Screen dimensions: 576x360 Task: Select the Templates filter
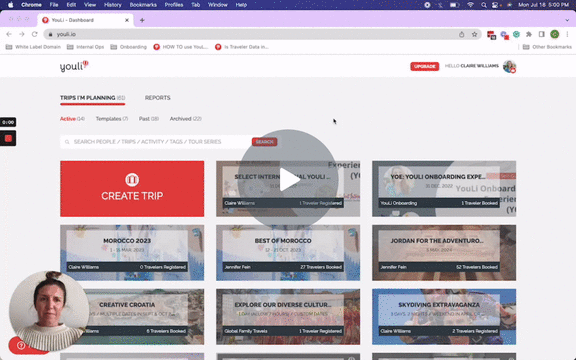click(x=112, y=119)
